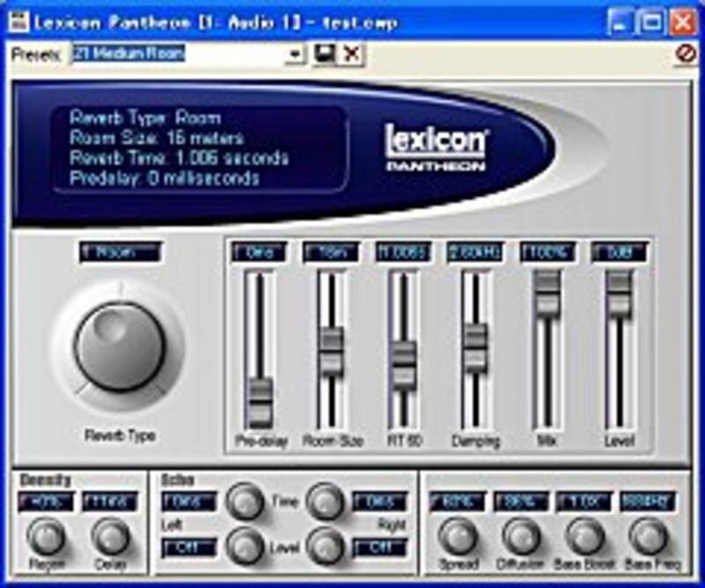Click the large Reverb Type knob
Screen dimensions: 705x588
(x=119, y=346)
